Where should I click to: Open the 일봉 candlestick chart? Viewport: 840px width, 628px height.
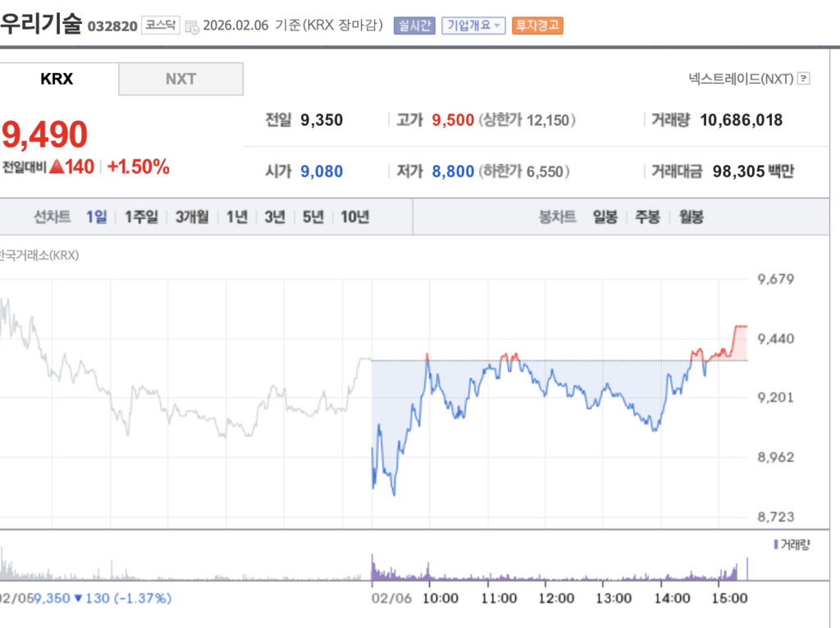tap(605, 217)
